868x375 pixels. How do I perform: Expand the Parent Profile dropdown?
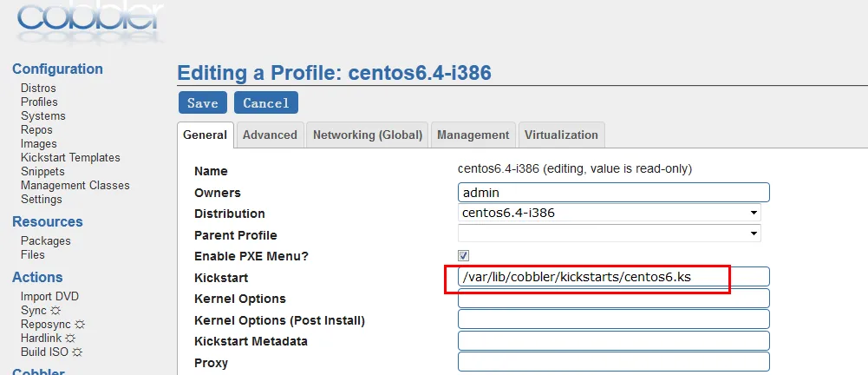coord(609,233)
